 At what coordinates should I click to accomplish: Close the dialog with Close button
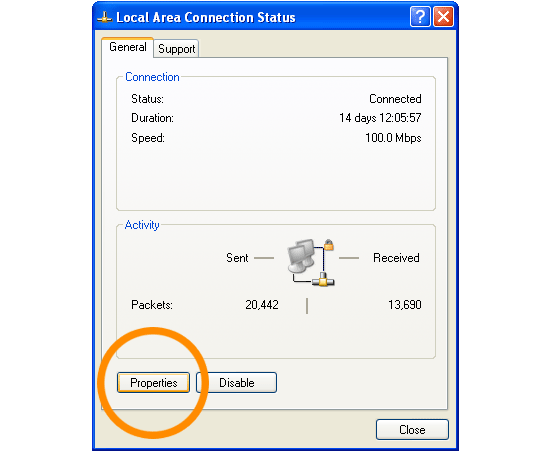point(412,429)
